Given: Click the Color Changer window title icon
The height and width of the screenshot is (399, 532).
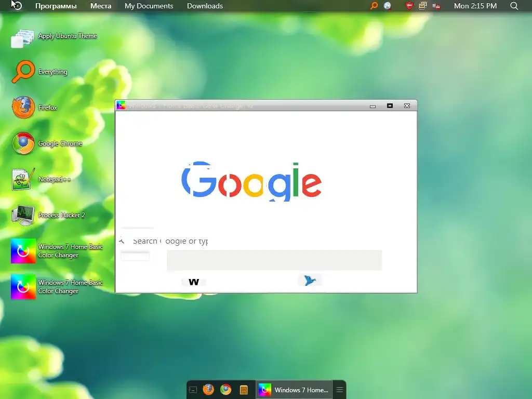Looking at the screenshot, I should 121,105.
